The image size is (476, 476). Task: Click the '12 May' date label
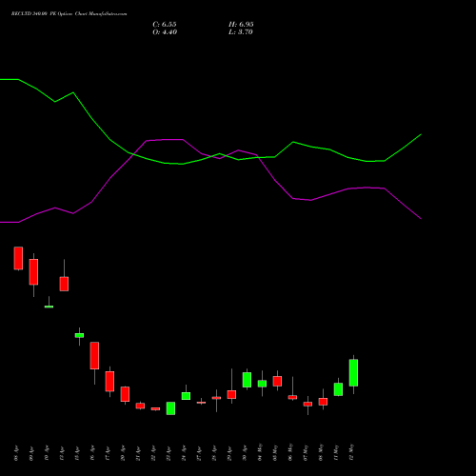point(351,452)
